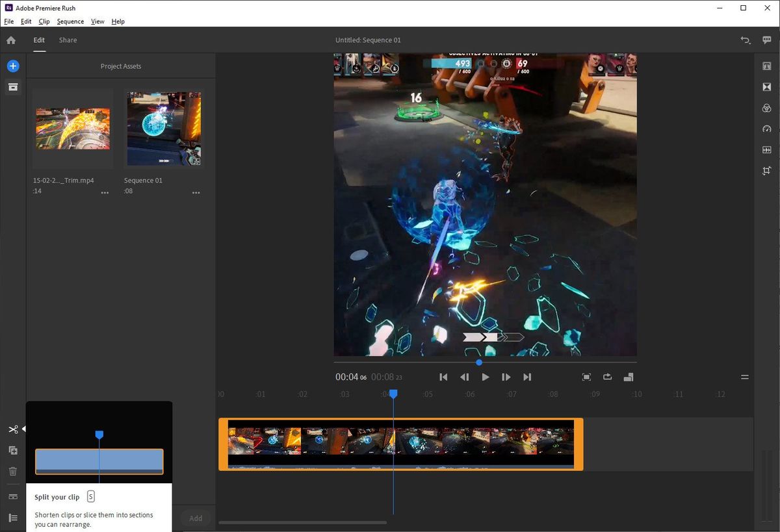Open options for Sequence 01 asset

pyautogui.click(x=196, y=192)
